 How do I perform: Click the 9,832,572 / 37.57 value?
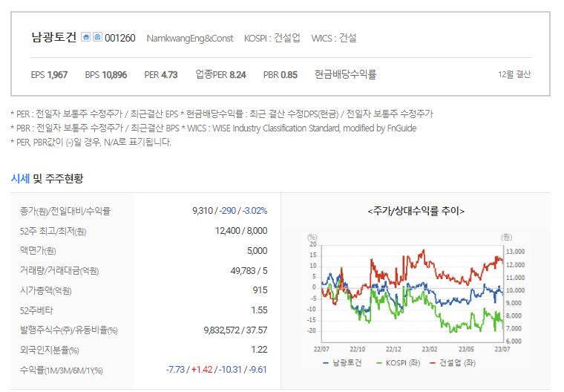(235, 330)
